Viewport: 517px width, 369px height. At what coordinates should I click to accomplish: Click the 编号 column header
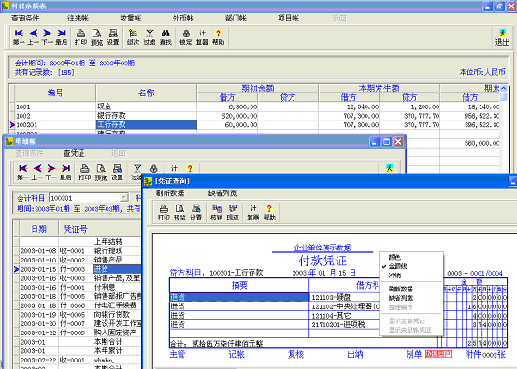[x=55, y=93]
